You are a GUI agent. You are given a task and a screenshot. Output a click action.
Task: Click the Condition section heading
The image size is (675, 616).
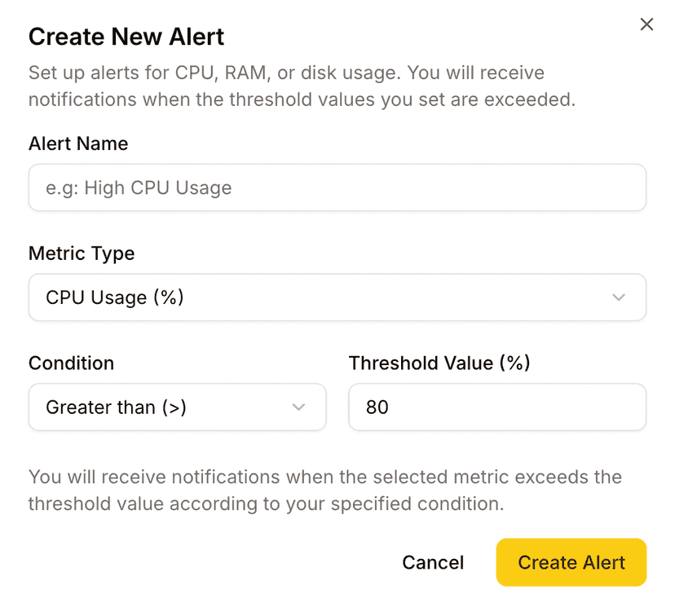[71, 363]
